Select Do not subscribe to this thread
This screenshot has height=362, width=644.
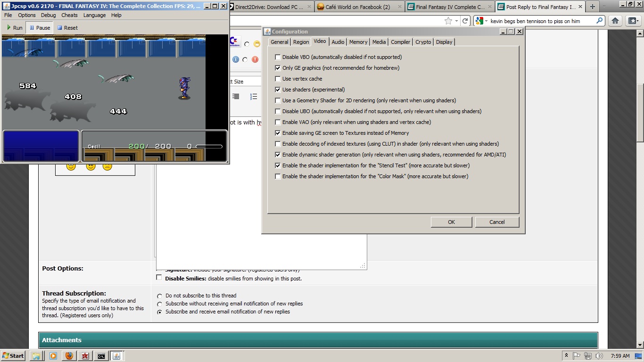[x=160, y=296]
